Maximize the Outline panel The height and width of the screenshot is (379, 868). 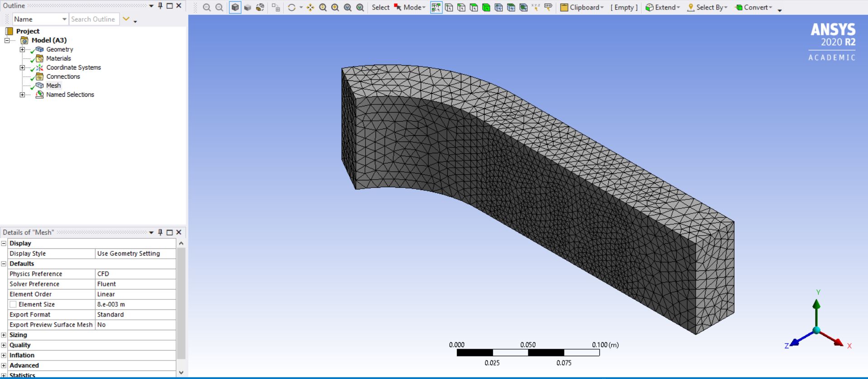(x=170, y=6)
